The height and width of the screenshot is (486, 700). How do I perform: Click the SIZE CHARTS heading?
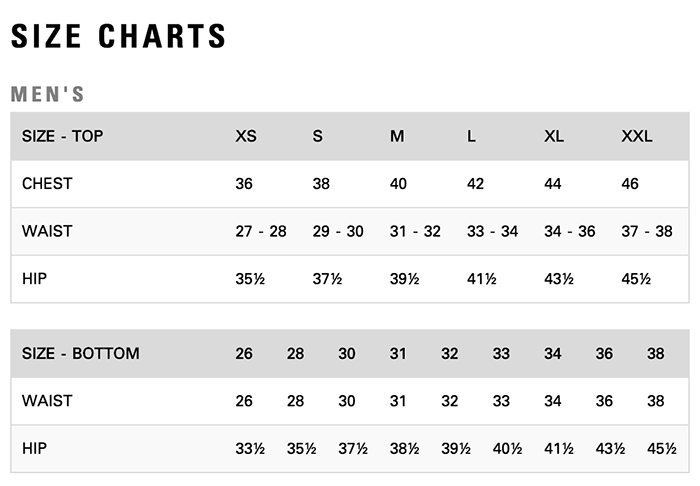click(118, 36)
